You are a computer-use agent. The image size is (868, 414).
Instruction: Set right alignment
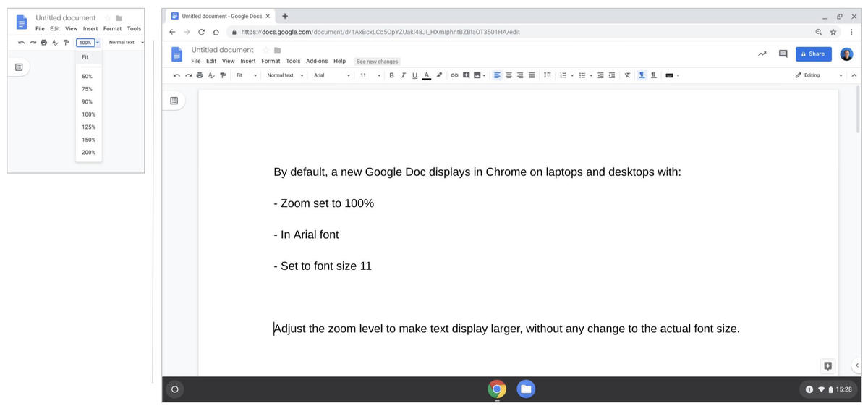click(520, 75)
